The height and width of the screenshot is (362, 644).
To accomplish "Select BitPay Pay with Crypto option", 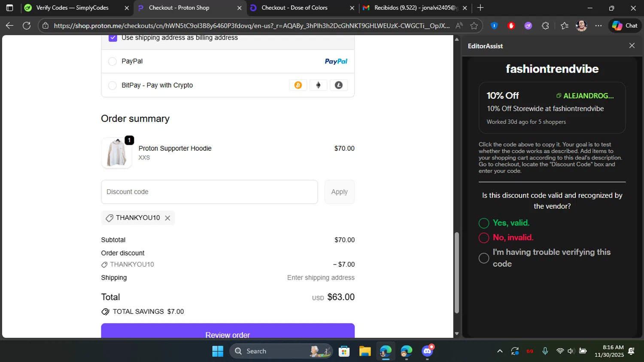I will tap(112, 85).
